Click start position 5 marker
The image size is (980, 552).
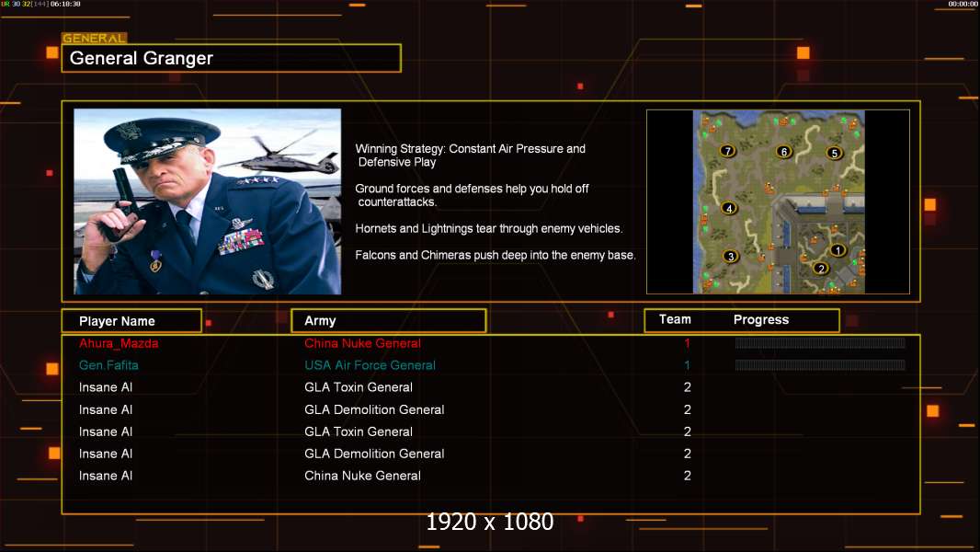[835, 153]
